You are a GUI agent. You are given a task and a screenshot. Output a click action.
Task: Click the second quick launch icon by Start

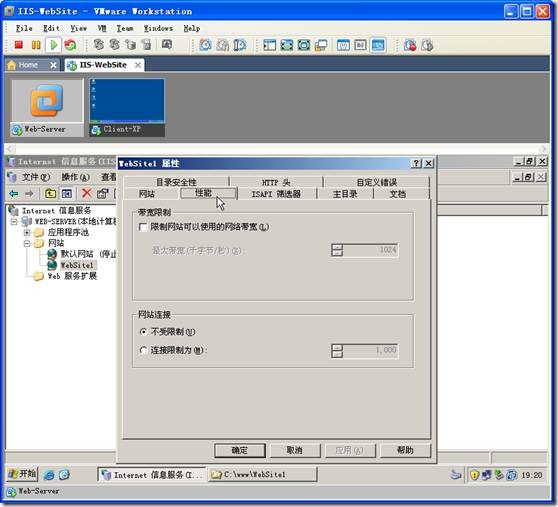pos(64,475)
